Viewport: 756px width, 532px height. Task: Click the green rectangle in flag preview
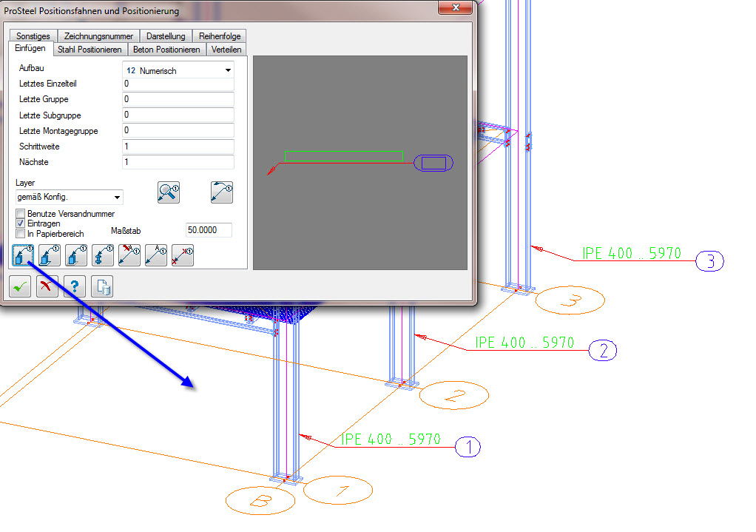(344, 156)
